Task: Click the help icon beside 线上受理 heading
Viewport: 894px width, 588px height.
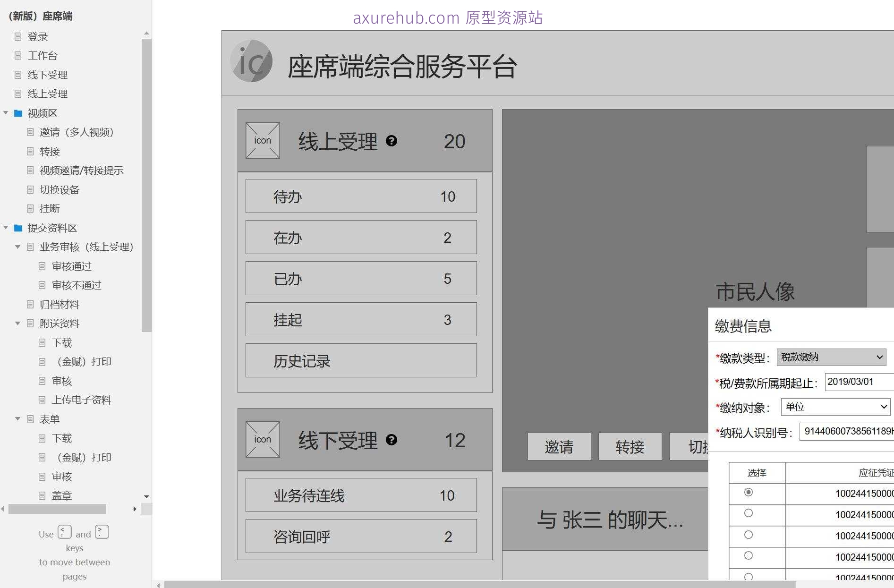Action: point(392,140)
